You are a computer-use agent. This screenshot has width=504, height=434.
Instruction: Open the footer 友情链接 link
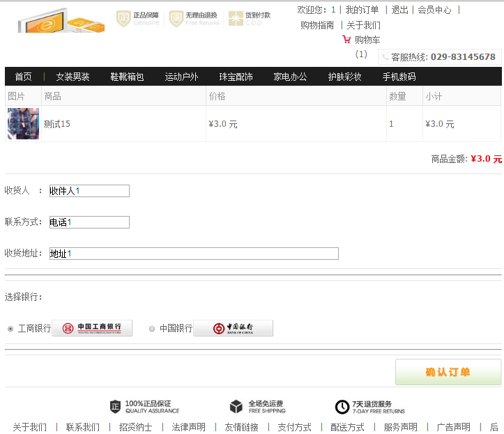pyautogui.click(x=241, y=427)
